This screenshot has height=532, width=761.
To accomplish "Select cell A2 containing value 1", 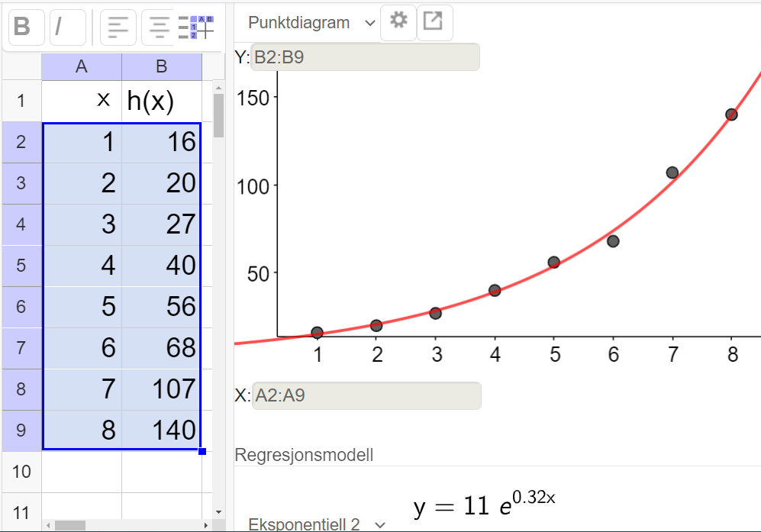I will click(81, 141).
